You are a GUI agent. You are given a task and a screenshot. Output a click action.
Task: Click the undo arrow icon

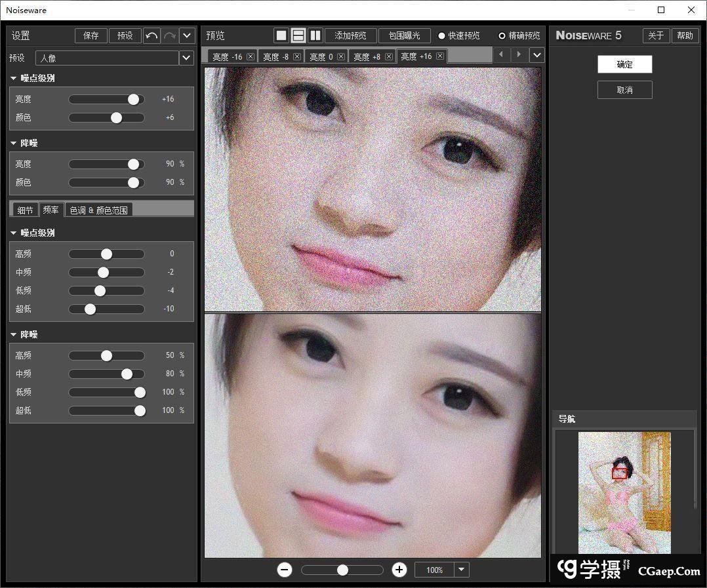click(x=151, y=35)
